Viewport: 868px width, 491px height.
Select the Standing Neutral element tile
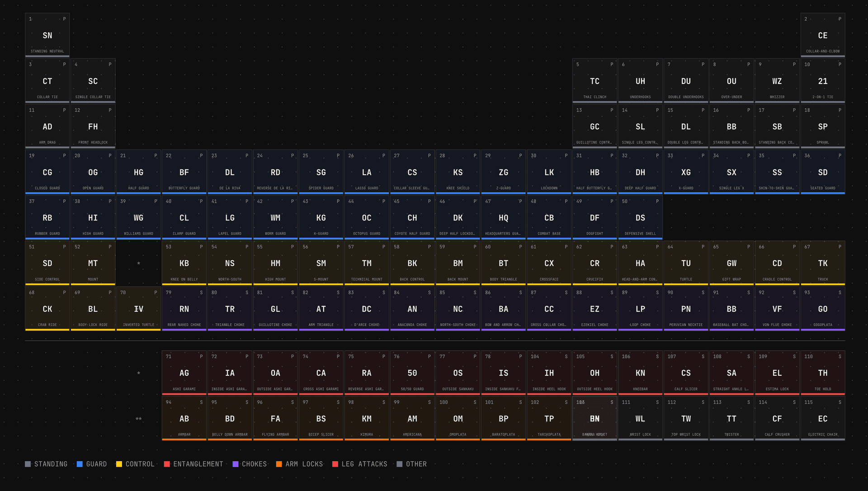point(47,35)
